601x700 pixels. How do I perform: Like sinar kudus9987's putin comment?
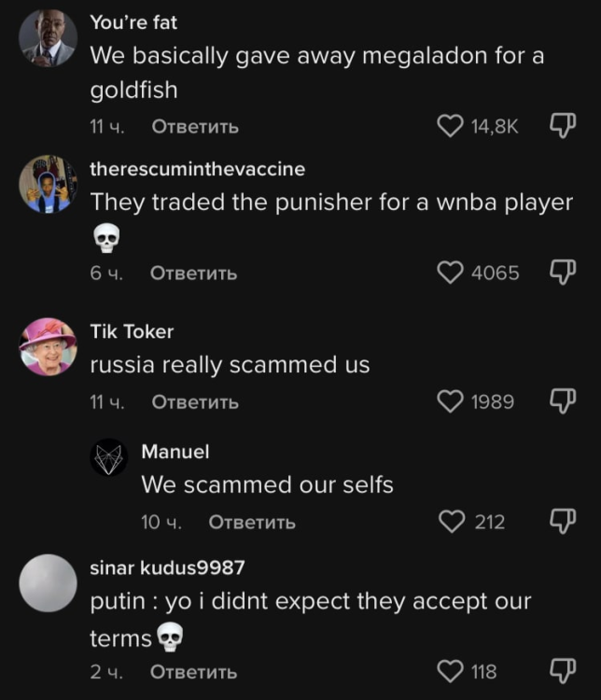tap(451, 671)
